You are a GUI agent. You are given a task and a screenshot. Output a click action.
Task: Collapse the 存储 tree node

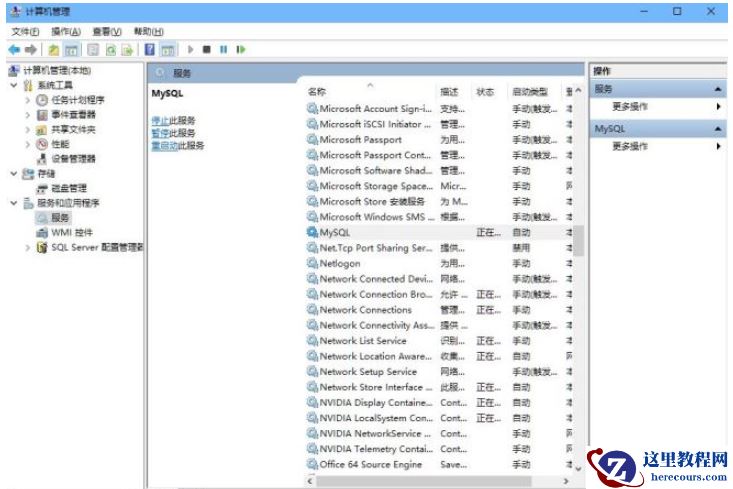pos(14,173)
